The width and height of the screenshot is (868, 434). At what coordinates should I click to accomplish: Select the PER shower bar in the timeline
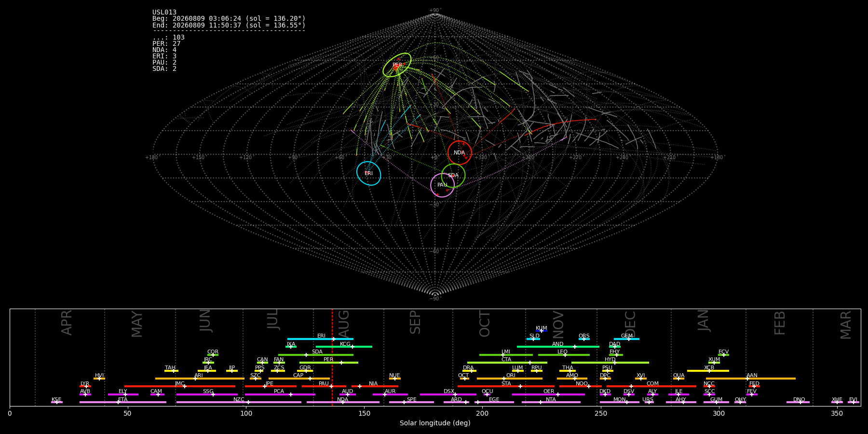[x=329, y=363]
